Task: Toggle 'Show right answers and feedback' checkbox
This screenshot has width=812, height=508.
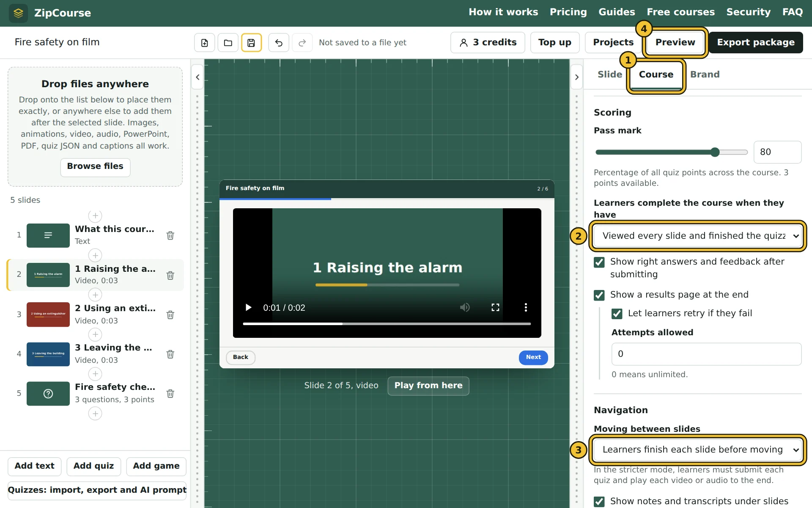Action: click(x=599, y=262)
